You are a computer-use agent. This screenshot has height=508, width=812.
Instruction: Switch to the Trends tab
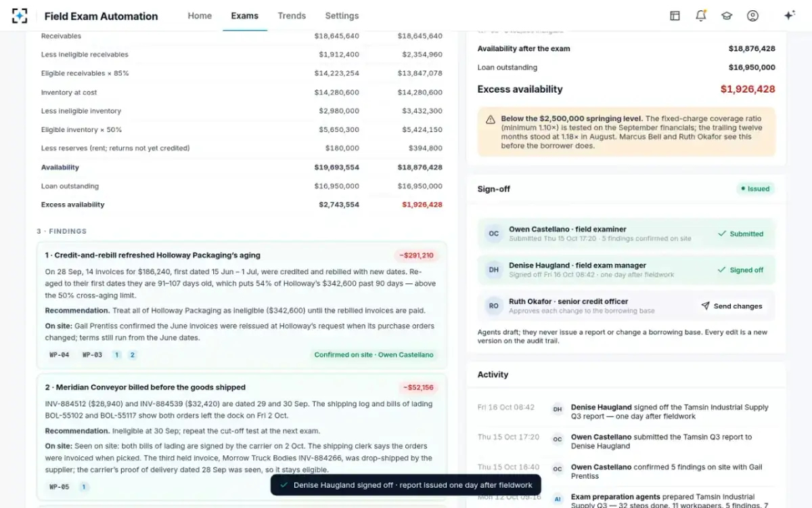pos(292,16)
